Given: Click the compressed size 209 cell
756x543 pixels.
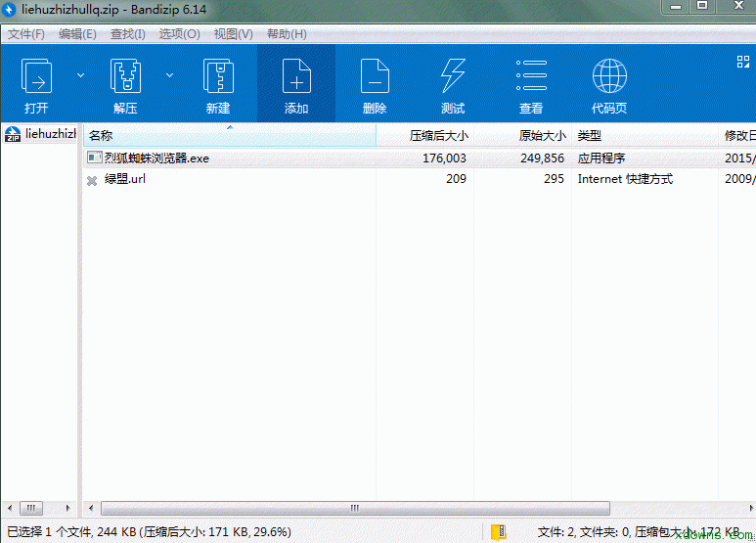Looking at the screenshot, I should (456, 179).
